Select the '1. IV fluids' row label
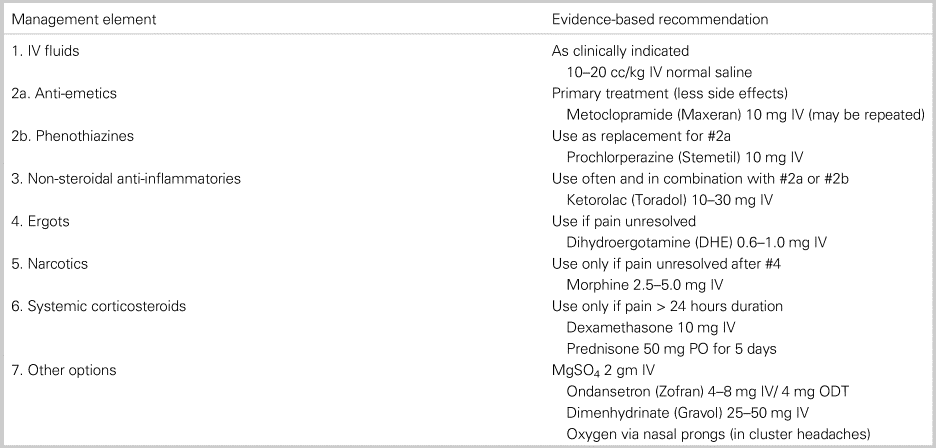The width and height of the screenshot is (936, 448). click(x=41, y=50)
